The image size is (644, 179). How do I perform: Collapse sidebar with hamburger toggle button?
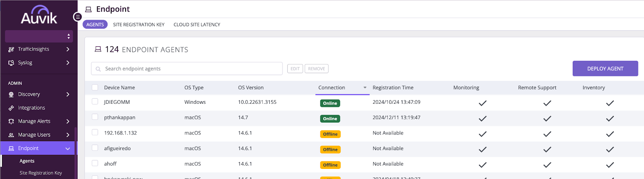tap(78, 17)
